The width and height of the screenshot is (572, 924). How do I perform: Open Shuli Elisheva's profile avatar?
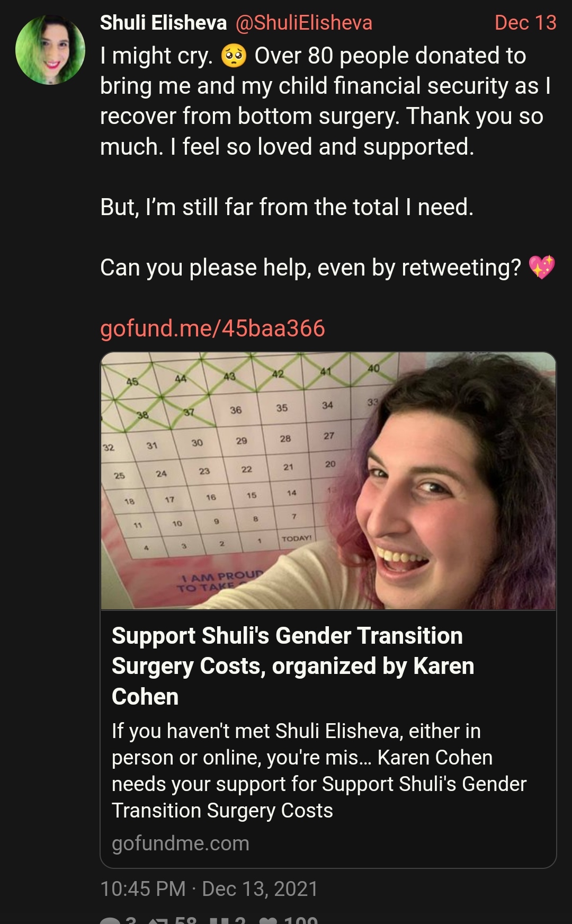[x=50, y=50]
